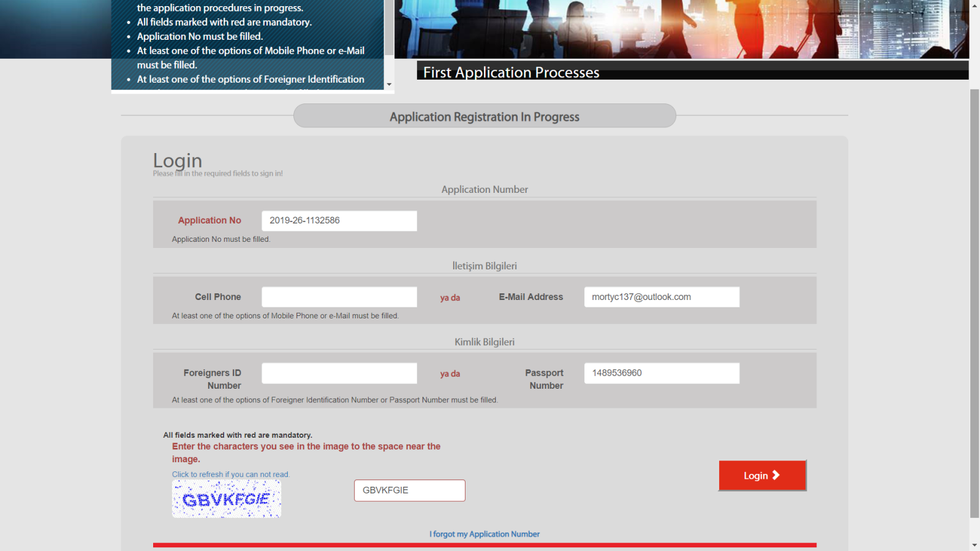Click the refresh captcha link
980x551 pixels.
click(230, 474)
